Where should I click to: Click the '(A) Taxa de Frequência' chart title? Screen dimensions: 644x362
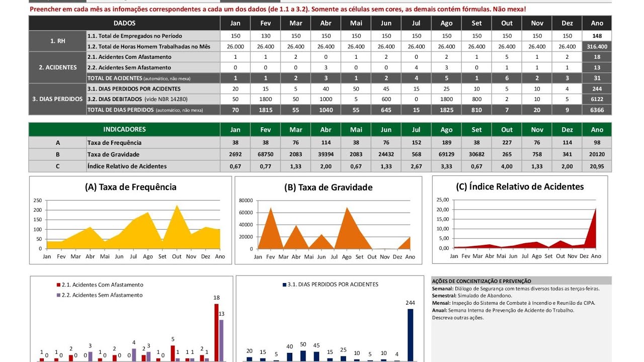pyautogui.click(x=131, y=187)
